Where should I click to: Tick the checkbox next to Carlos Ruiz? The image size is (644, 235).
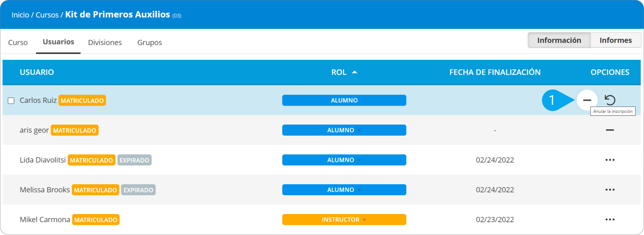click(x=11, y=100)
